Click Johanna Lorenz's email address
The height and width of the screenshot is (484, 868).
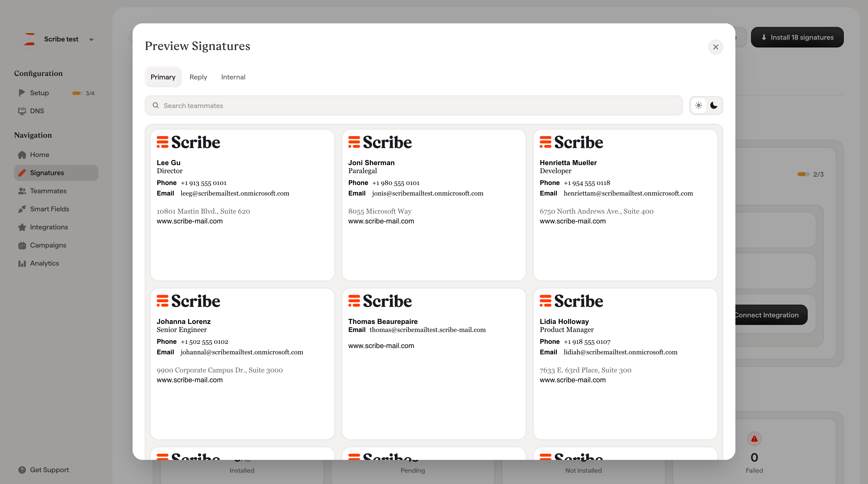[242, 352]
